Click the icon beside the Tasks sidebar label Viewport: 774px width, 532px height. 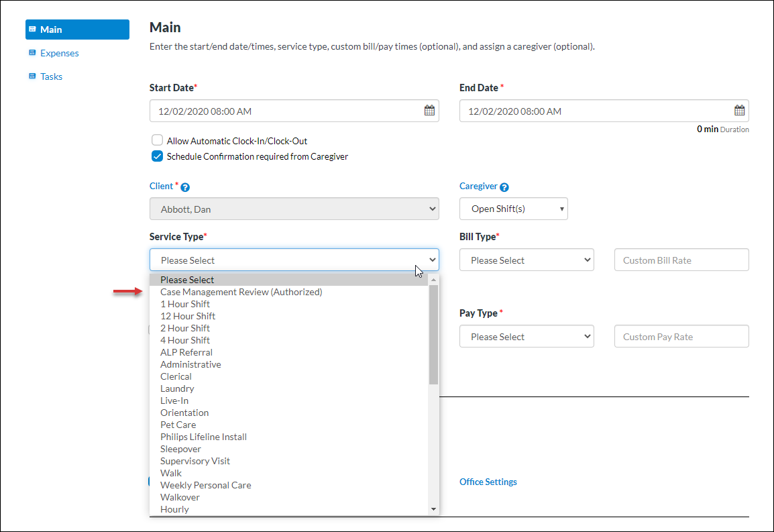tap(32, 76)
